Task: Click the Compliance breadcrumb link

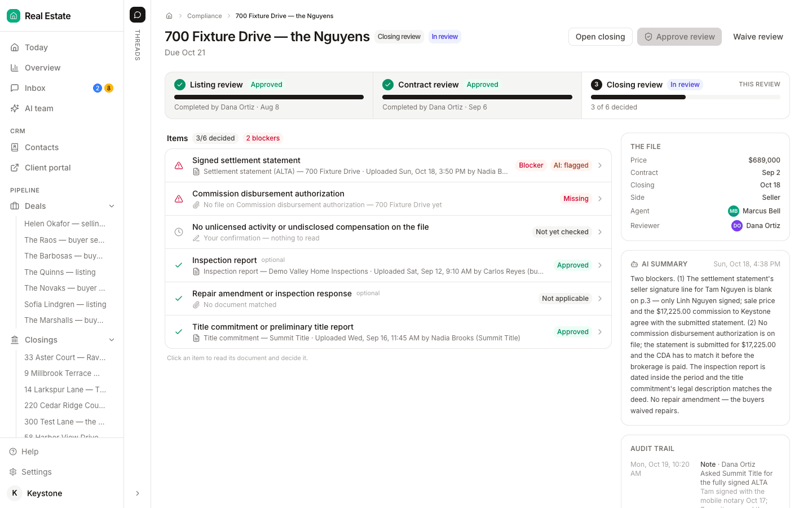Action: click(205, 16)
